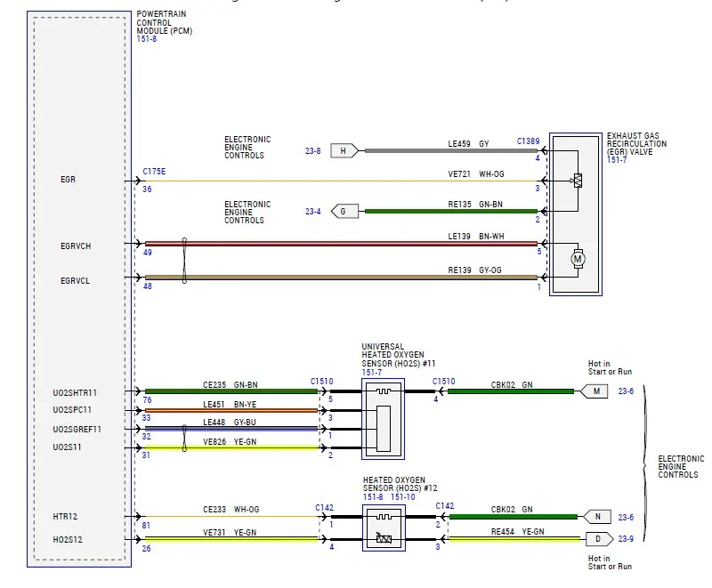The image size is (712, 588).
Task: Open the 23-4 reference beside connector G
Action: point(313,212)
